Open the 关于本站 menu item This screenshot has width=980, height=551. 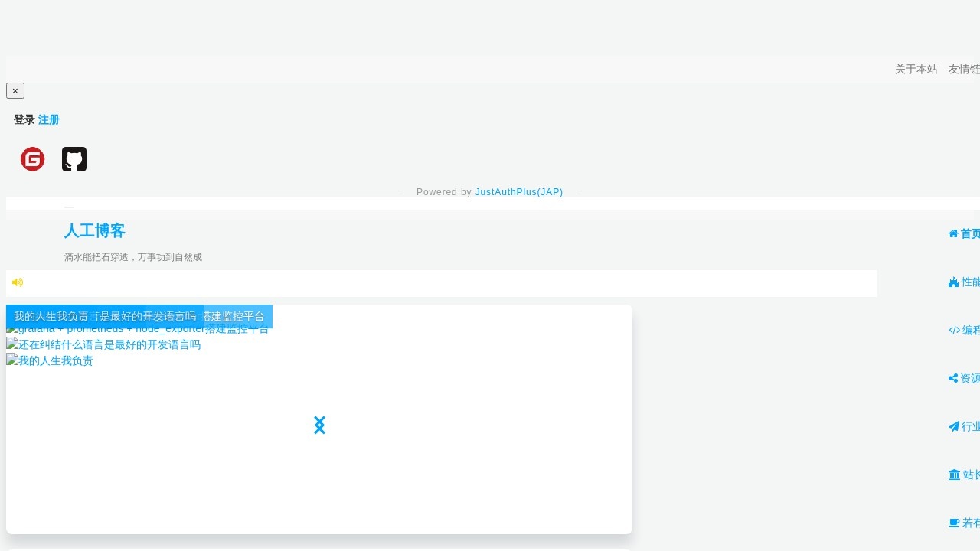tap(916, 69)
